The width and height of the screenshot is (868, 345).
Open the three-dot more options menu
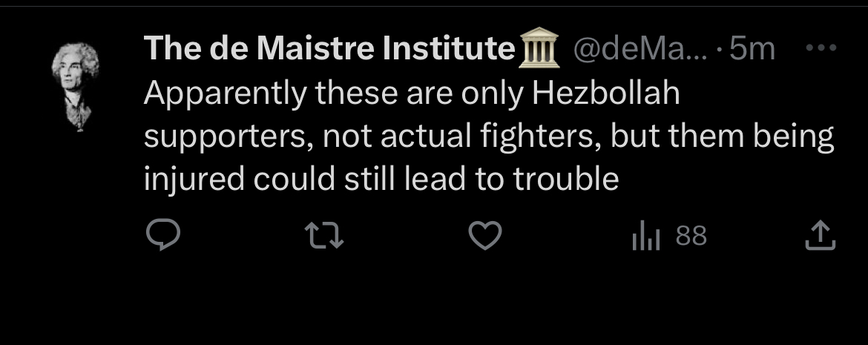[821, 49]
